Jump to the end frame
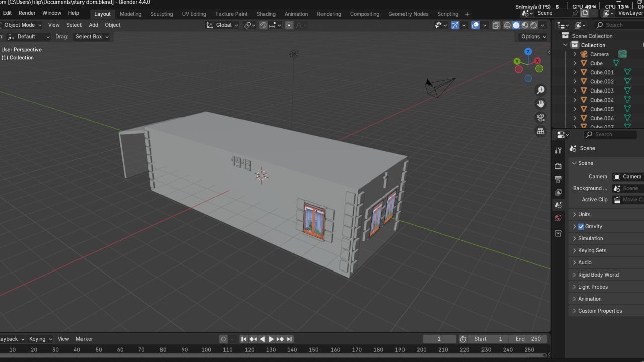644x362 pixels. point(289,339)
